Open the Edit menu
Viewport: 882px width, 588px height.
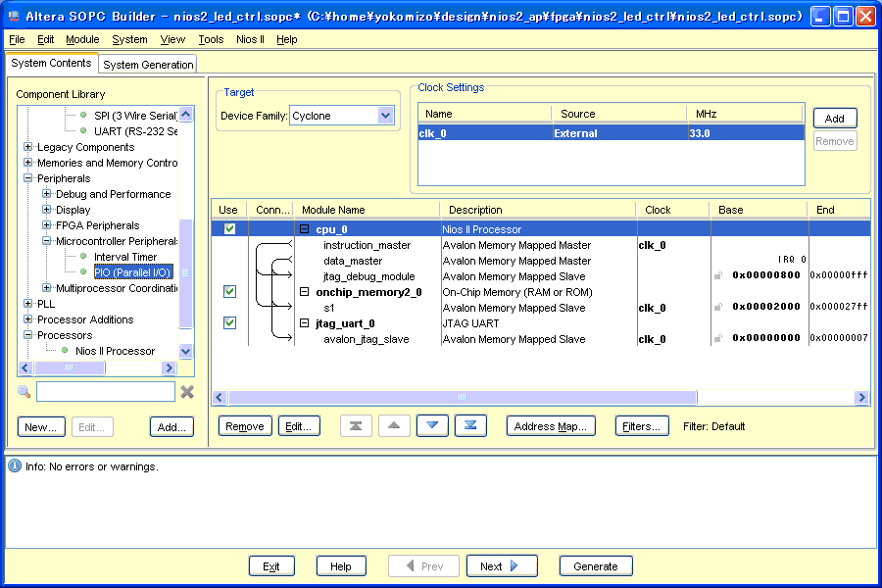45,39
